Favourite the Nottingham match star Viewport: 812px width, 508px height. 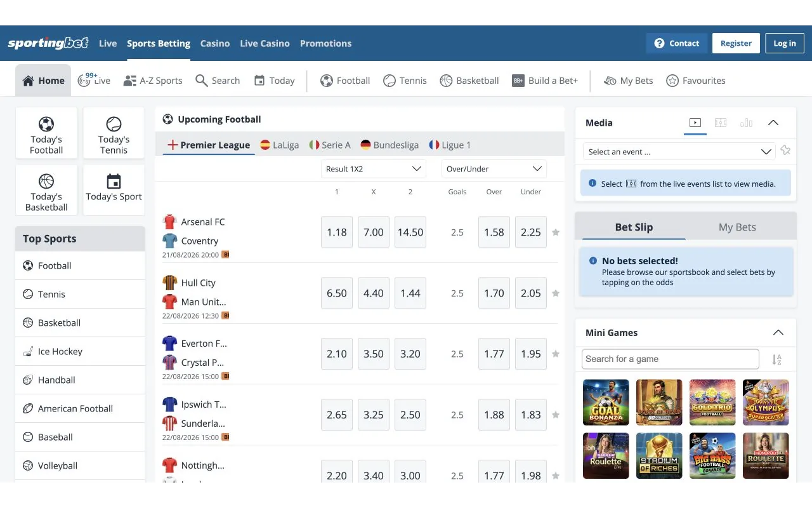pyautogui.click(x=556, y=476)
